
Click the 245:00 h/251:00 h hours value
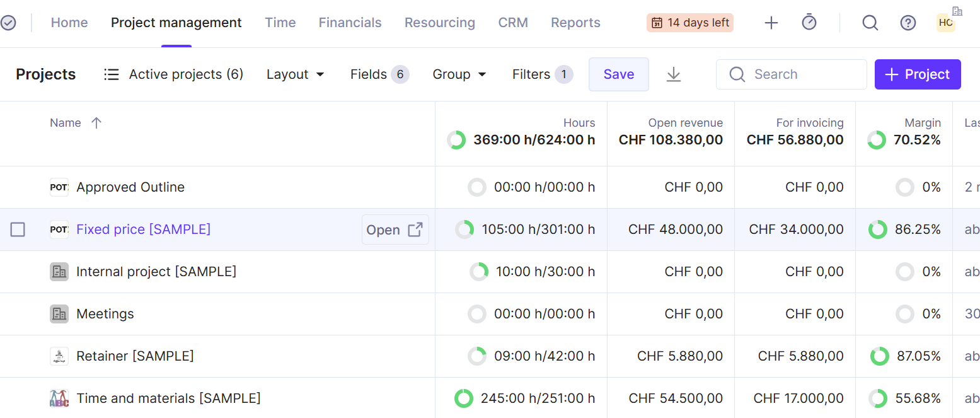[x=538, y=398]
